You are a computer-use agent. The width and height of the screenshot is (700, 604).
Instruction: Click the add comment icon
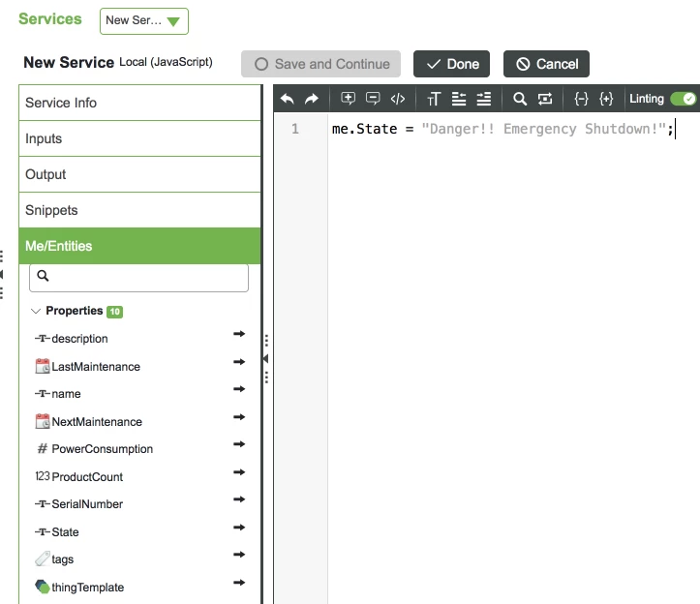pos(349,99)
